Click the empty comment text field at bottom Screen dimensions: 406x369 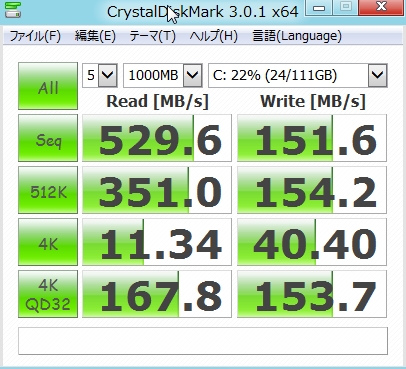(x=203, y=341)
